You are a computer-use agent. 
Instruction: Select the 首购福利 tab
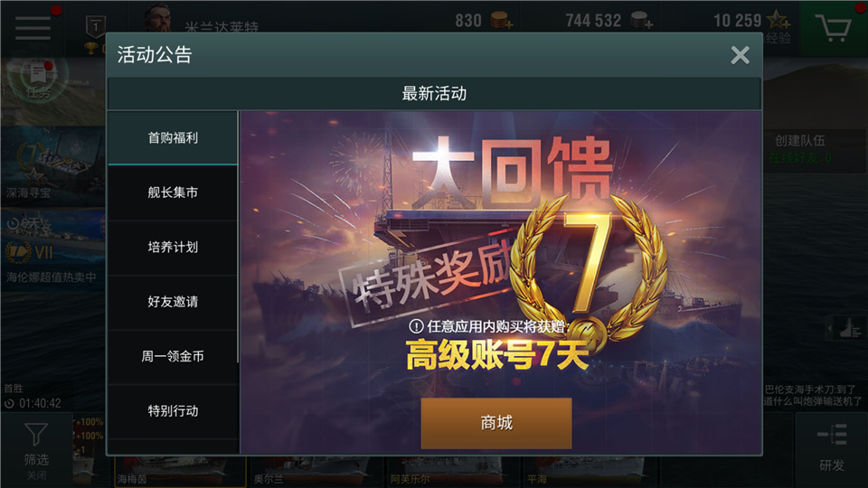(x=173, y=137)
